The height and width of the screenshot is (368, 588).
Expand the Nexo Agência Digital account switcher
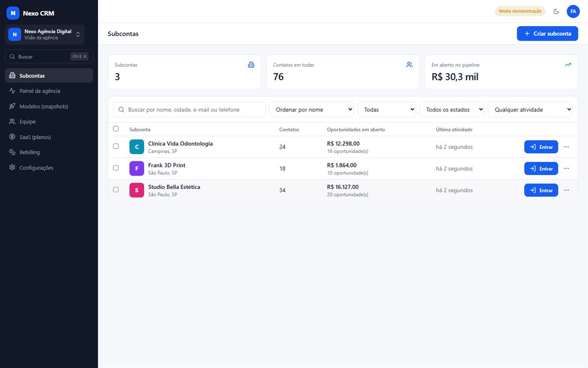point(45,34)
